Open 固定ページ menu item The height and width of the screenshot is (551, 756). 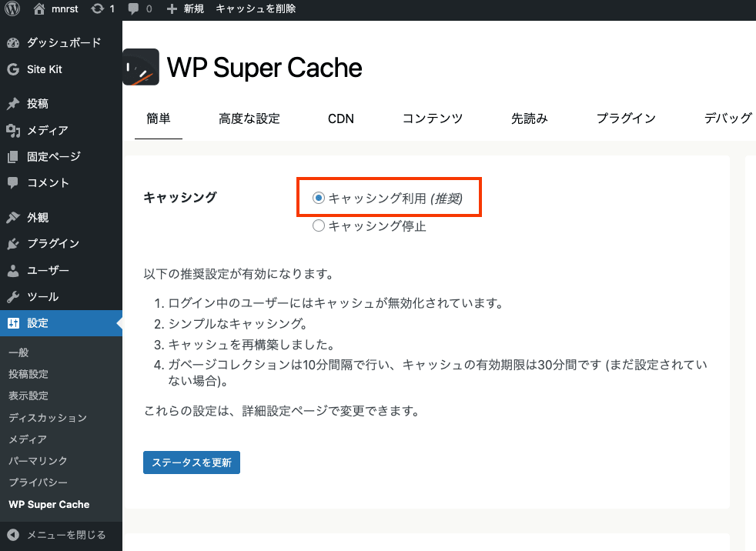[54, 157]
